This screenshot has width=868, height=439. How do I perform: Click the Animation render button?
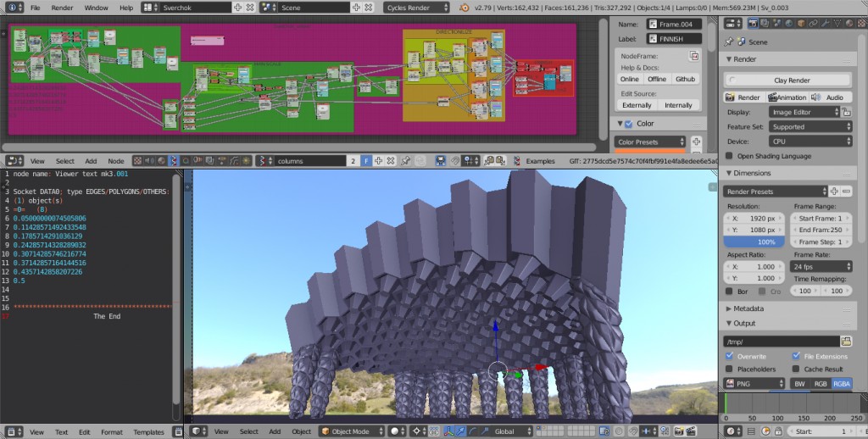[787, 97]
